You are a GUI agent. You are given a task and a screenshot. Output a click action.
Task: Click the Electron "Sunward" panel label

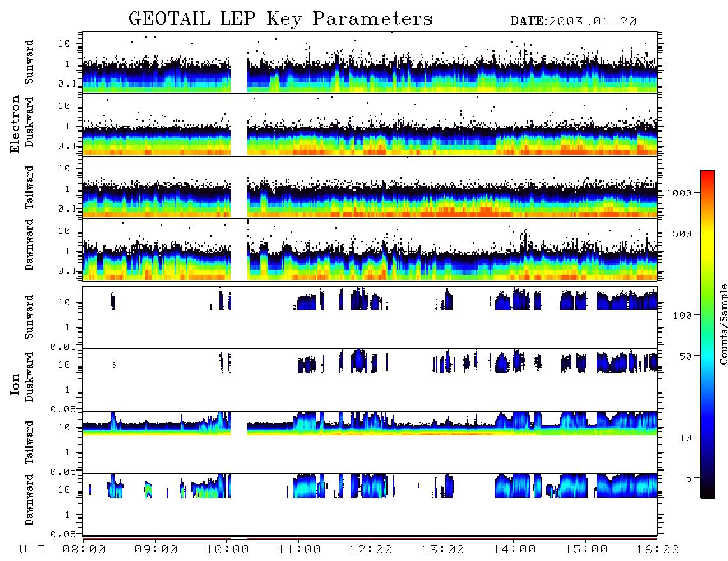click(x=29, y=62)
